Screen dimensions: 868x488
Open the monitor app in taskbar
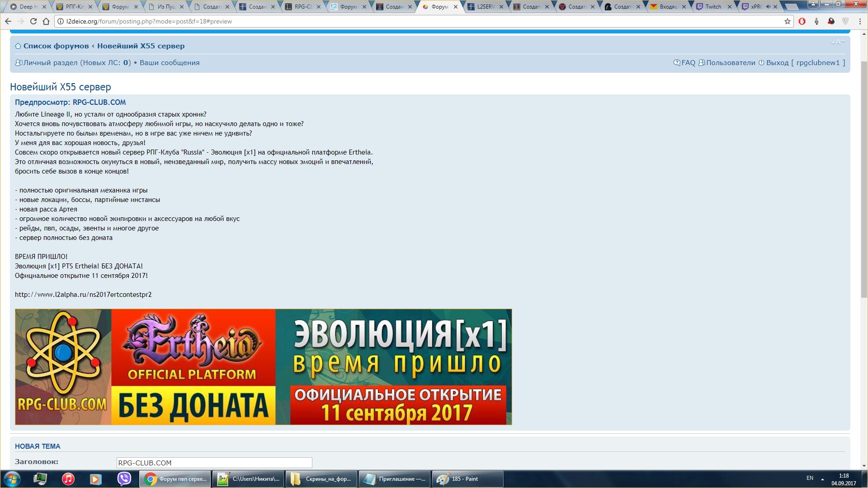point(40,479)
